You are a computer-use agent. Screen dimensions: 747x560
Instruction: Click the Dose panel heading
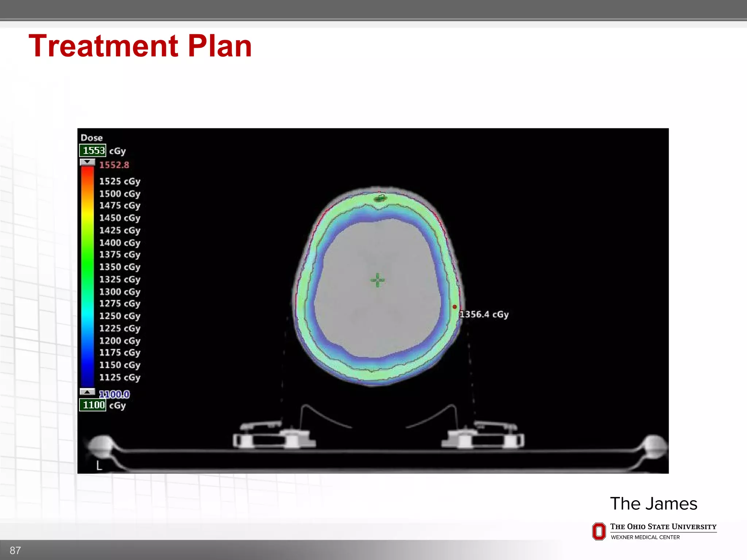(92, 138)
